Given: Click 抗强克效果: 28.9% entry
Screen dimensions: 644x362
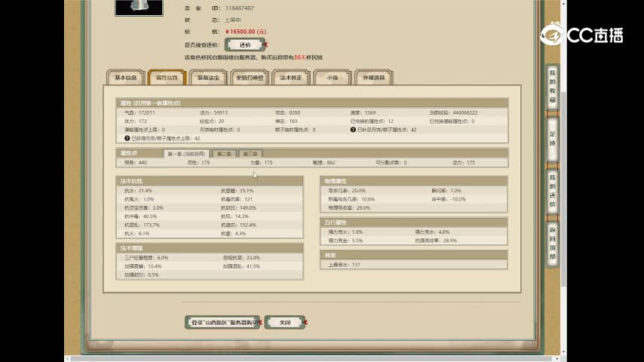Looking at the screenshot, I should (436, 241).
